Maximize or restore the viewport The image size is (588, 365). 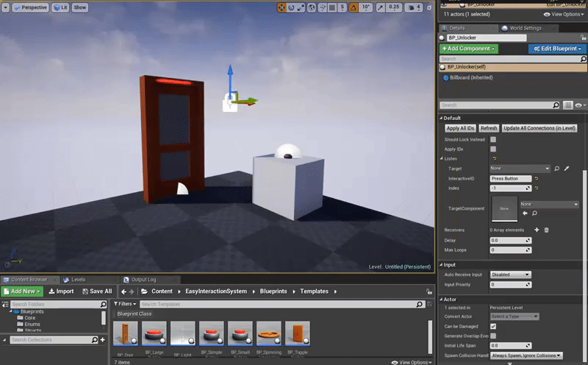click(429, 7)
